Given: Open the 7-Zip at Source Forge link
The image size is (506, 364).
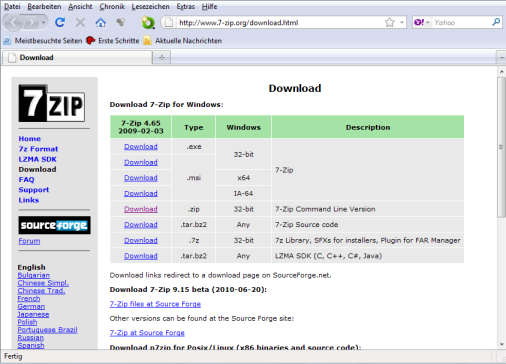Looking at the screenshot, I should tap(147, 333).
